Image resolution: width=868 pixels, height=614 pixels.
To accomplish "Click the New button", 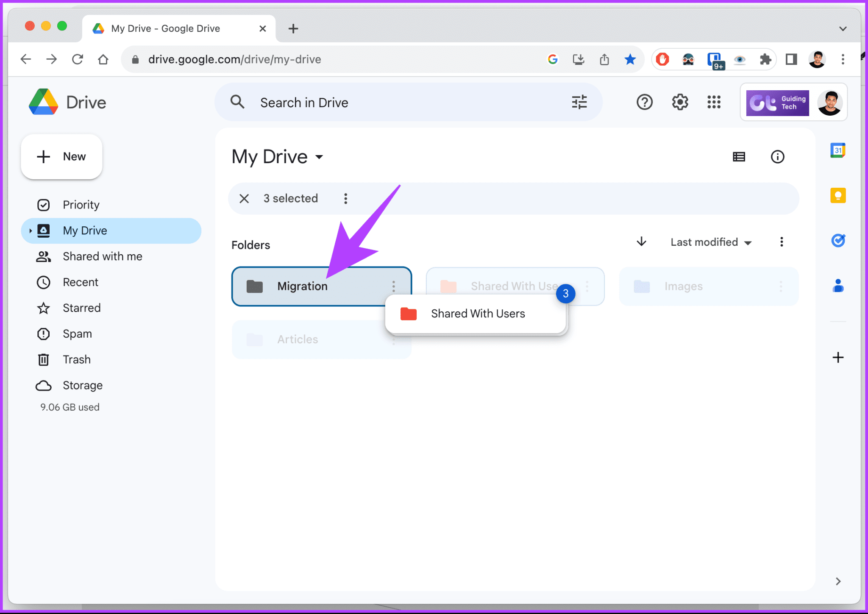I will (62, 156).
